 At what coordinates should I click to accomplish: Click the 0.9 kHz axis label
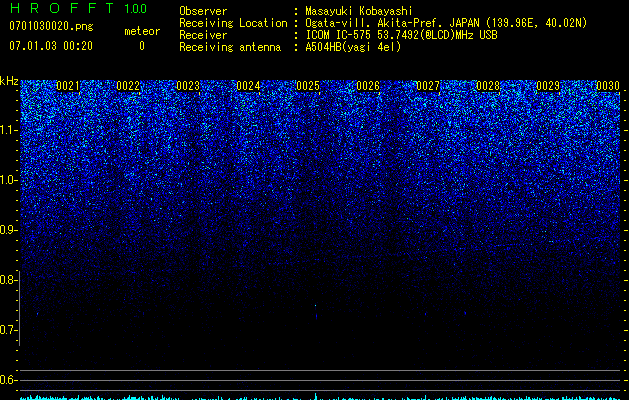click(8, 230)
